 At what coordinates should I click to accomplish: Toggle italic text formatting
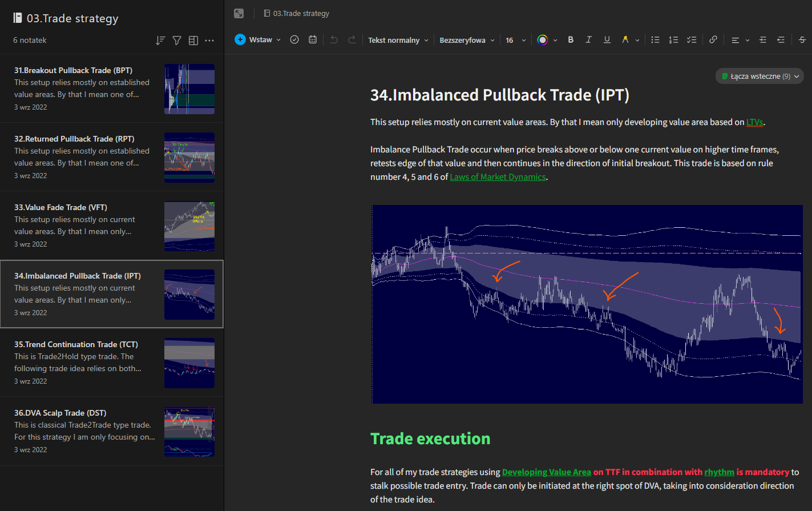click(x=588, y=40)
